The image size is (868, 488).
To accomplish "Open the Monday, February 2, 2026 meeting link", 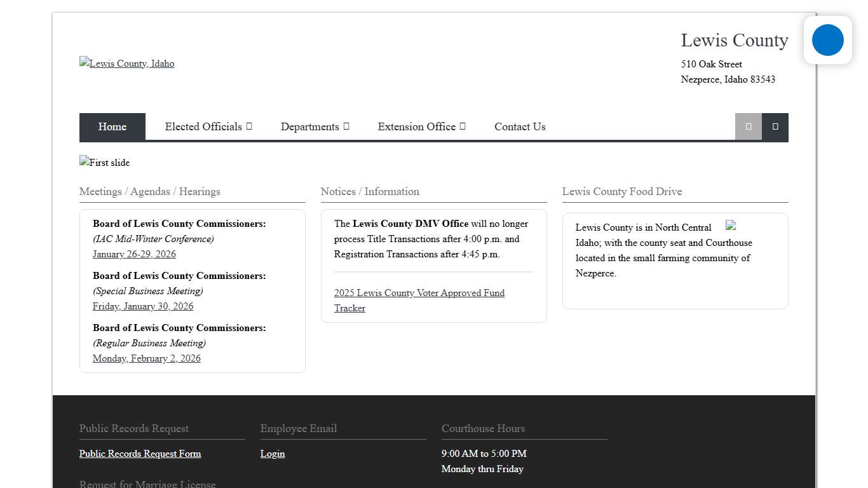I will coord(147,358).
